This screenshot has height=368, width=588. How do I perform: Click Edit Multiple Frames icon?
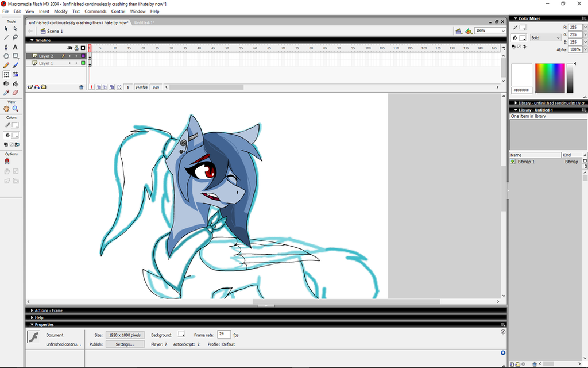(112, 87)
